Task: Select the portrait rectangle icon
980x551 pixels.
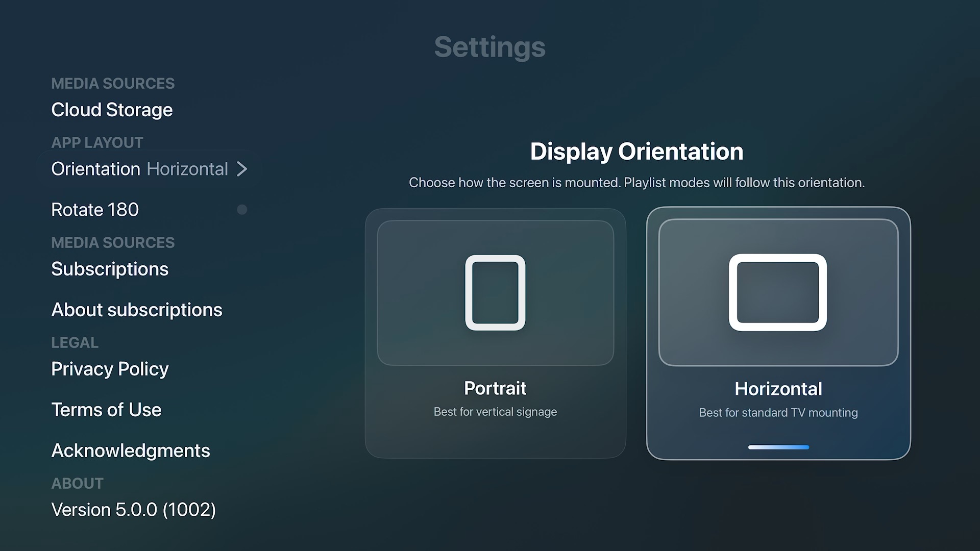Action: tap(495, 292)
